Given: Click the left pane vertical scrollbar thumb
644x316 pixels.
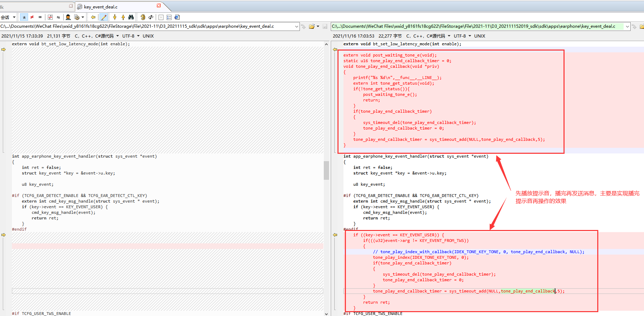Looking at the screenshot, I should 326,170.
